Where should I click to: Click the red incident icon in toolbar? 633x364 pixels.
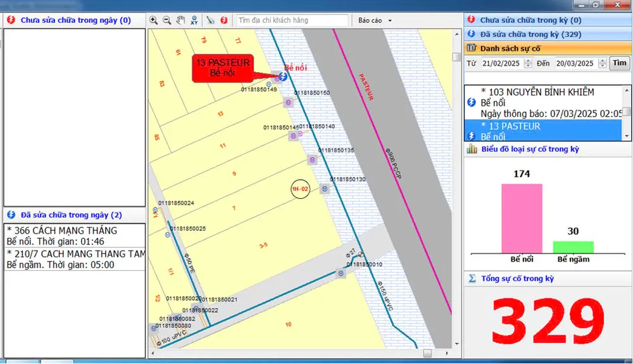click(224, 20)
